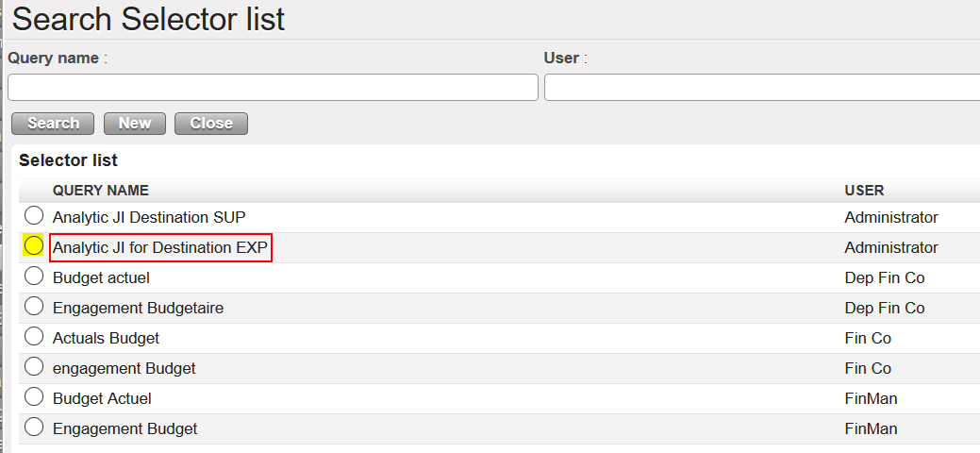This screenshot has height=453, width=980.
Task: Click the Engagement Budgetaire query name
Action: [138, 308]
